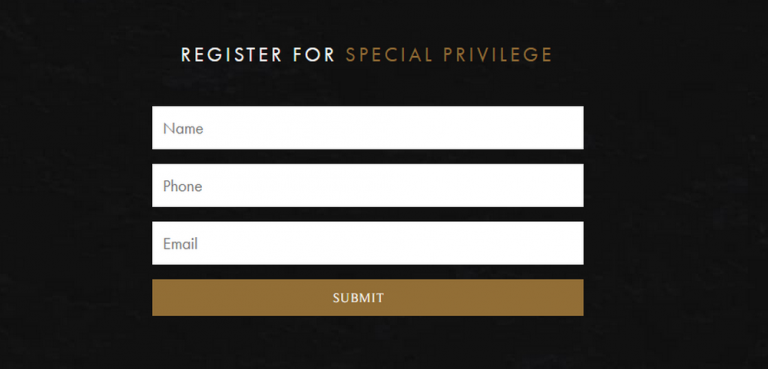Click the word 'PRIVILEGE' in the title
The width and height of the screenshot is (768, 369).
click(498, 55)
